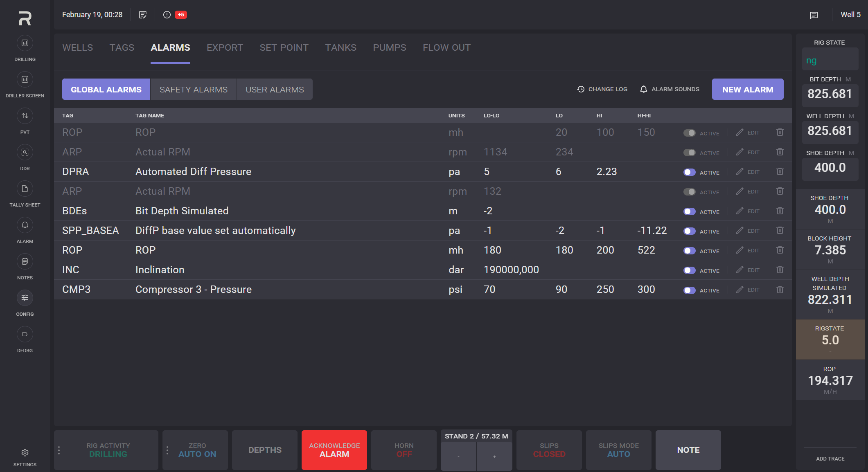Open the Zero Auto On options dots

pos(167,450)
